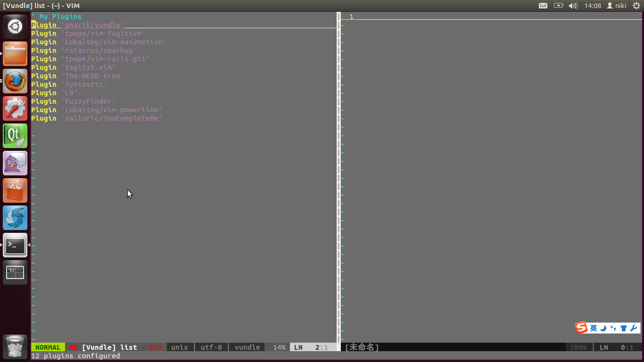Click the 'Syntastic' plugin line
The image size is (644, 362).
(69, 84)
